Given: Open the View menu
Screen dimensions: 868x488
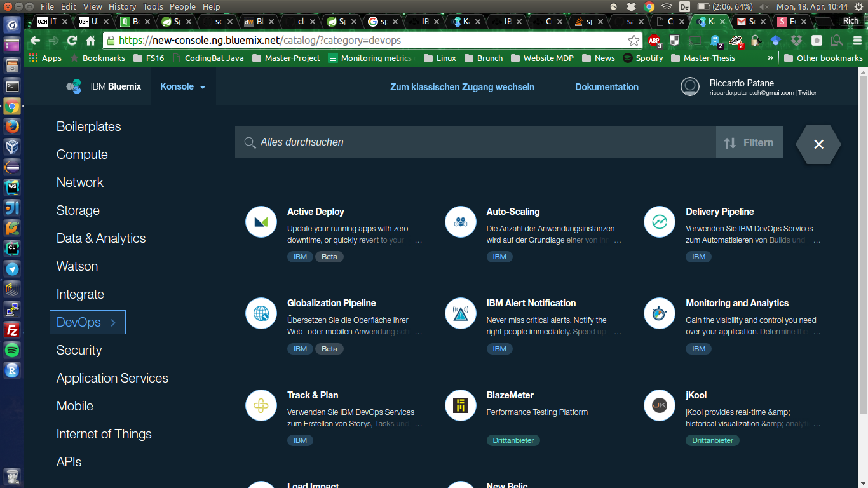Looking at the screenshot, I should coord(93,6).
